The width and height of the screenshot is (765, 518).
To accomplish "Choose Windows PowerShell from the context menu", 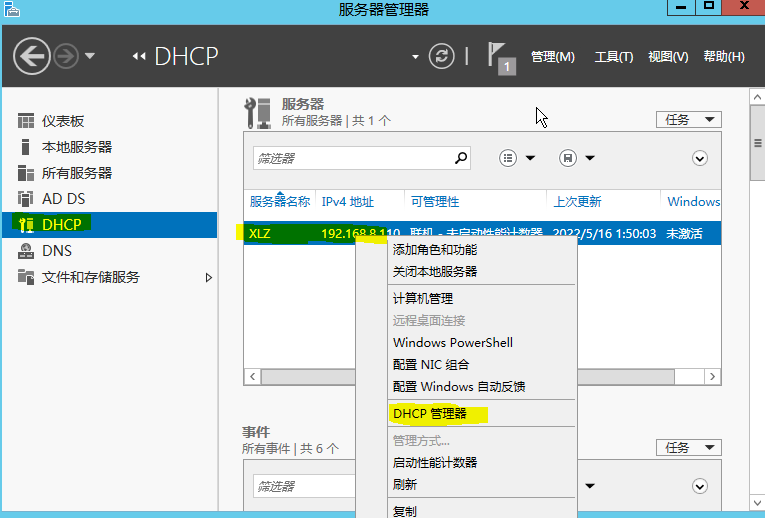I will click(x=482, y=342).
